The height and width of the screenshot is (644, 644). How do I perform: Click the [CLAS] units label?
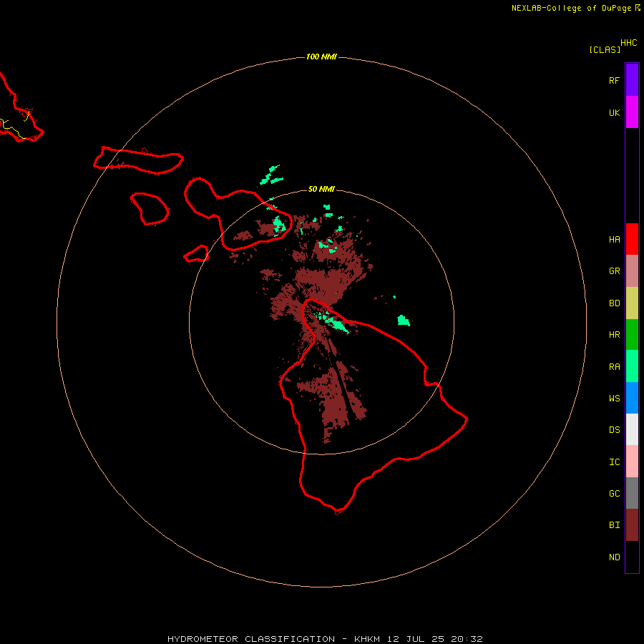605,50
